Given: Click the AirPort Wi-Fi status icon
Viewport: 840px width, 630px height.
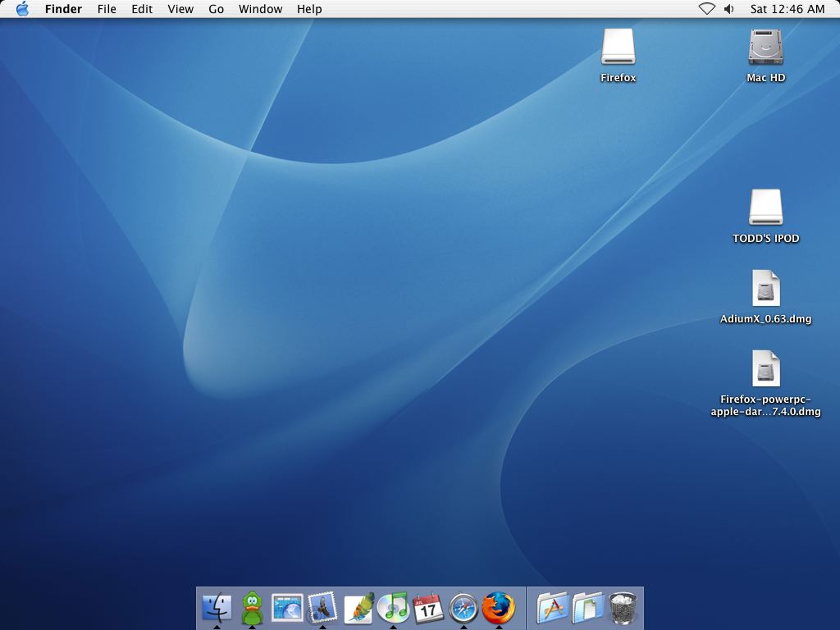Looking at the screenshot, I should point(706,9).
